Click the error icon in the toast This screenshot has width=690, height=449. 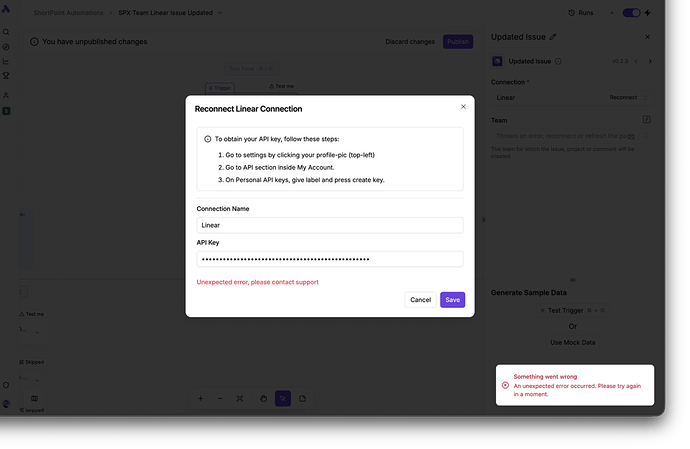pyautogui.click(x=505, y=385)
